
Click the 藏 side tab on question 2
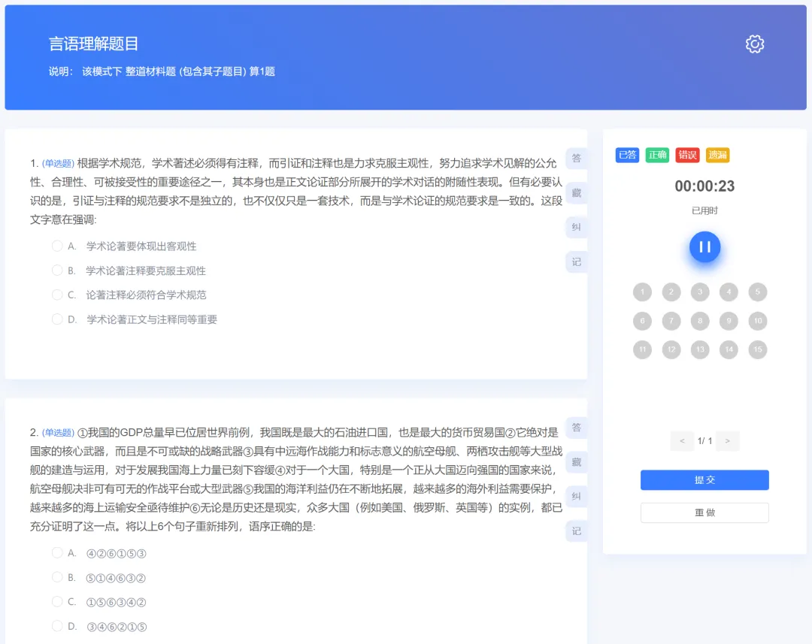577,462
